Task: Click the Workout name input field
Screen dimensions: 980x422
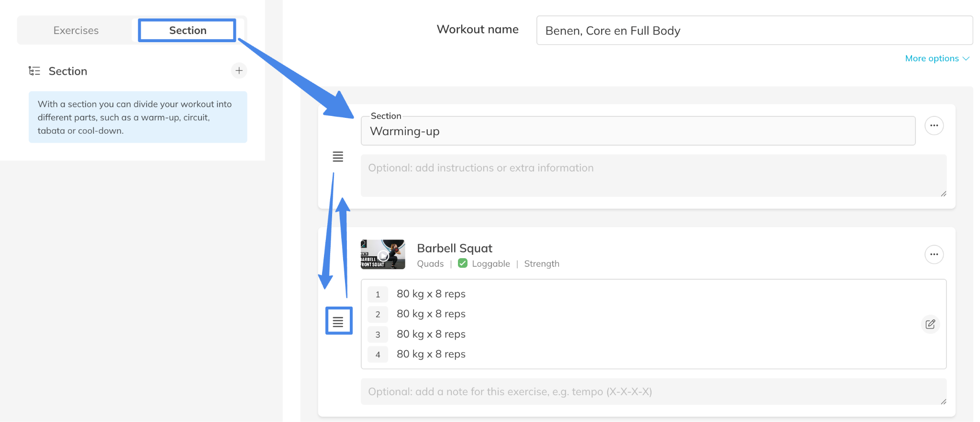Action: pos(754,31)
